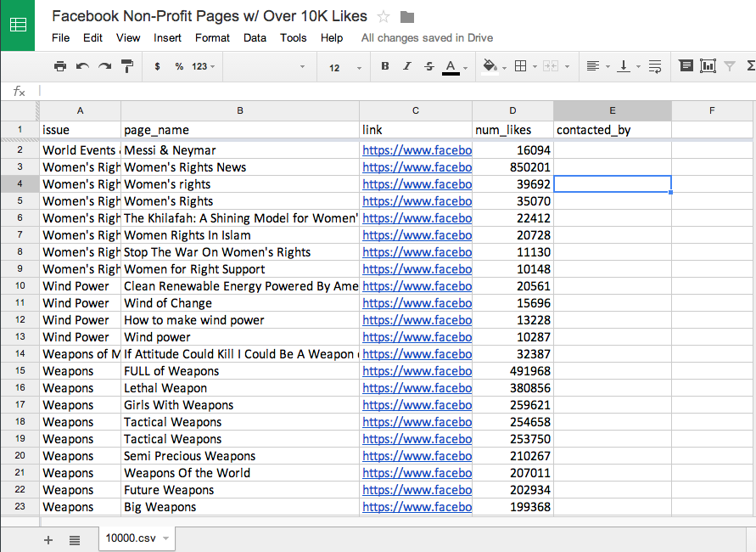756x552 pixels.
Task: Open the Help menu
Action: [332, 37]
